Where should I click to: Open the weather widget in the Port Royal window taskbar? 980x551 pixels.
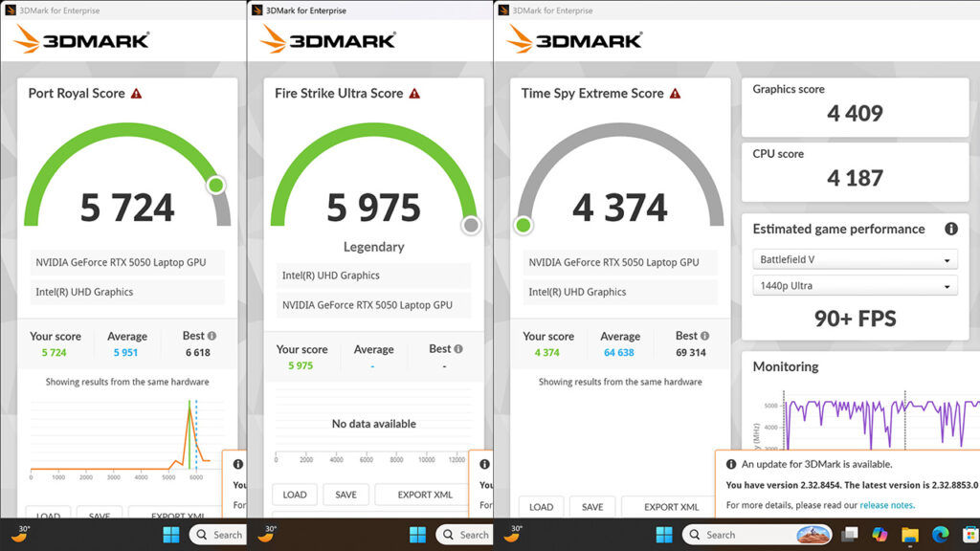point(20,534)
